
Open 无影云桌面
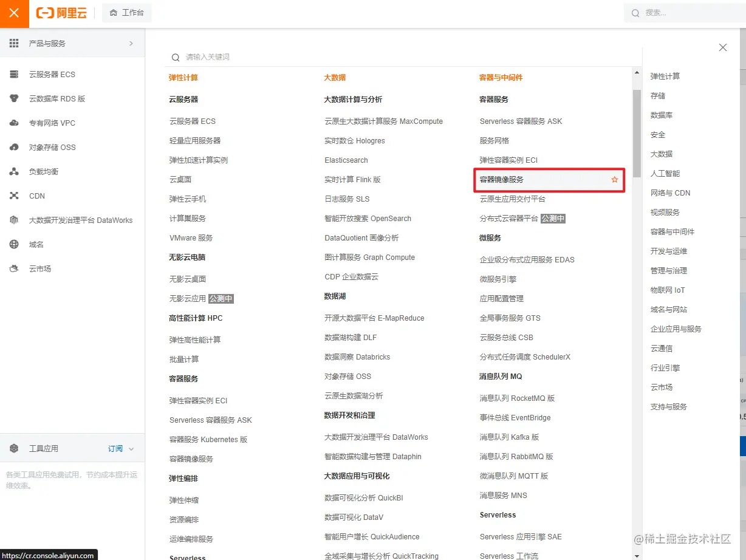[x=188, y=279]
